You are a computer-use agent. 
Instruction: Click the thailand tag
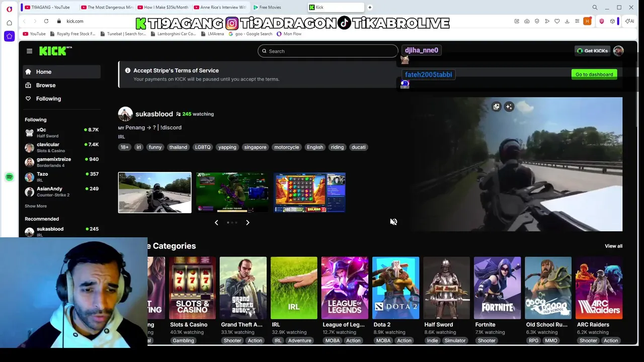pos(178,147)
